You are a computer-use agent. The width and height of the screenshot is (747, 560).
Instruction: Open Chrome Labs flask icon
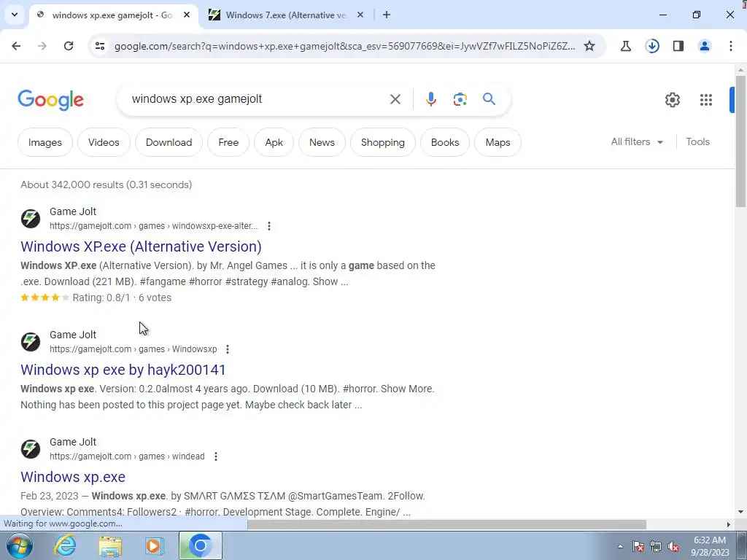(x=625, y=46)
